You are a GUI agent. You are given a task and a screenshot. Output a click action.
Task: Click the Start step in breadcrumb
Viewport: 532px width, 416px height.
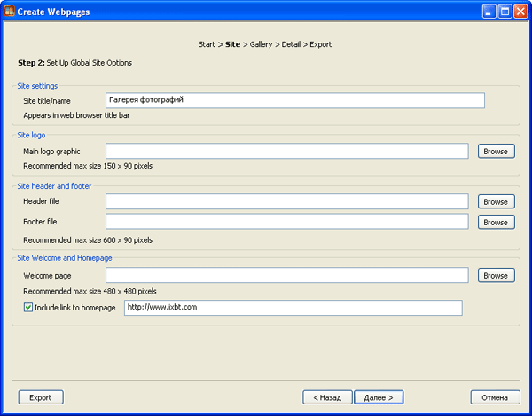207,44
